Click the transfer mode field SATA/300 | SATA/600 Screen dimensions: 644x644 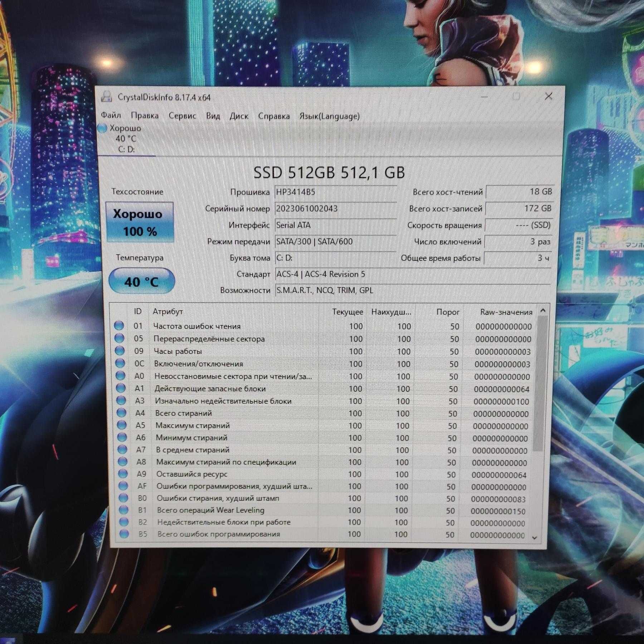(x=336, y=241)
